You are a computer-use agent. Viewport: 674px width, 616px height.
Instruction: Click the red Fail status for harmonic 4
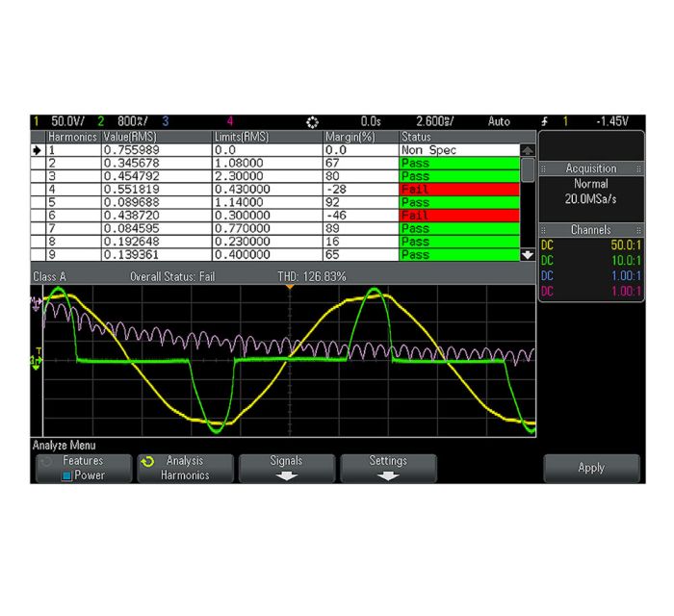[x=459, y=190]
